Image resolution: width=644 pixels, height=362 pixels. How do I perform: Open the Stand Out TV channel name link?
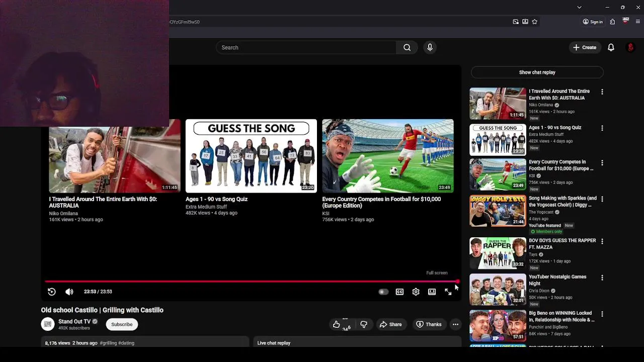click(74, 321)
